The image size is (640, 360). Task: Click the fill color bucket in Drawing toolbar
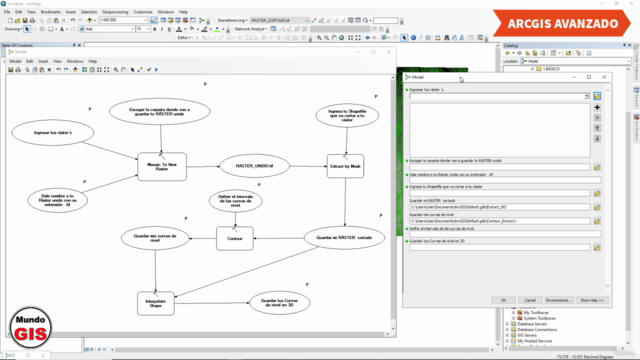pyautogui.click(x=192, y=29)
